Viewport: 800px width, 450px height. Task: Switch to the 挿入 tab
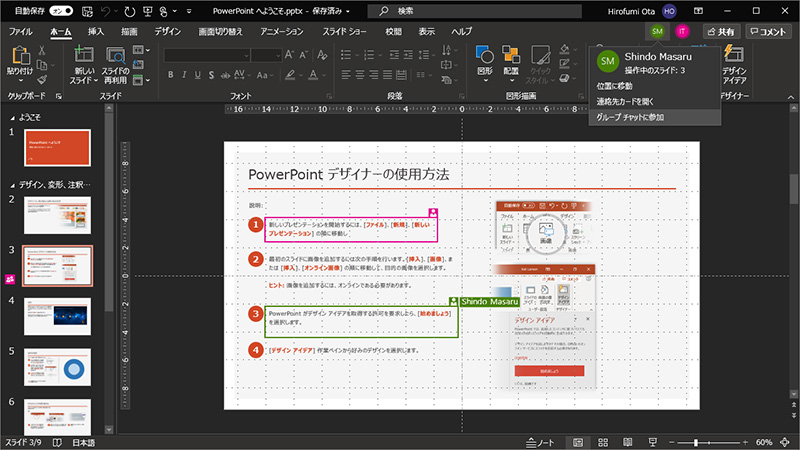95,32
